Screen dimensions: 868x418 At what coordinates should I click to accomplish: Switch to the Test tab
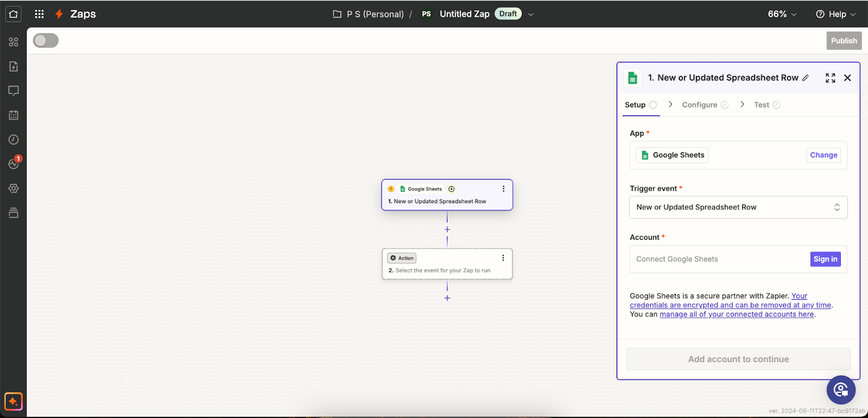pos(767,105)
